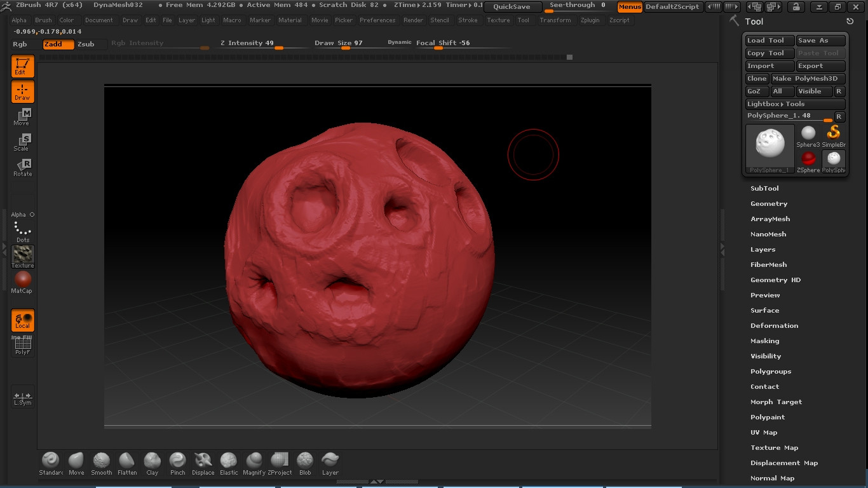Pick the Flatten brush
This screenshot has width=868, height=488.
point(127,463)
